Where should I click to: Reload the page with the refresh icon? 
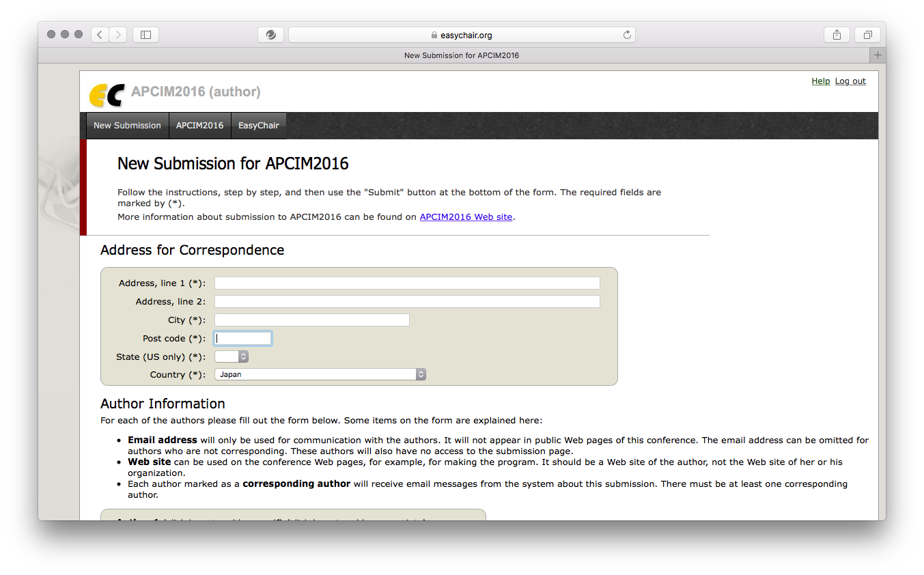click(627, 35)
